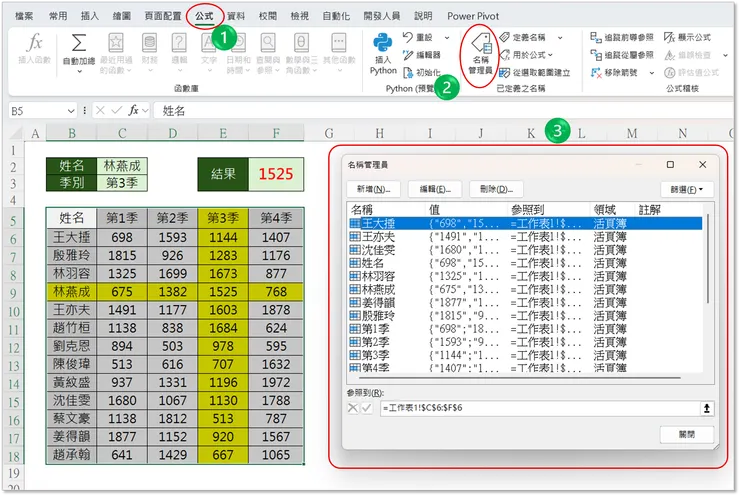Switch to the Insert ribbon tab
Screen dimensions: 740x496
point(90,16)
